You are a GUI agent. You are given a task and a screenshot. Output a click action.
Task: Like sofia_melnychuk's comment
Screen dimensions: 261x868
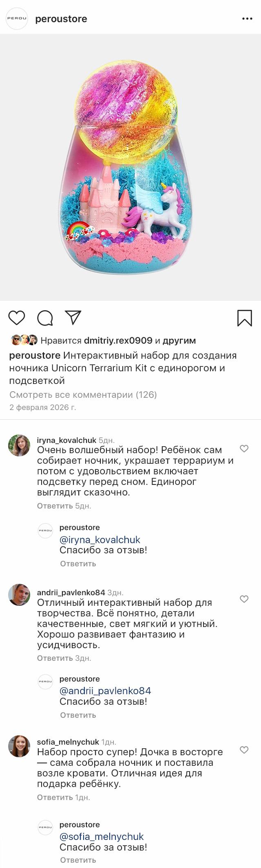click(244, 750)
